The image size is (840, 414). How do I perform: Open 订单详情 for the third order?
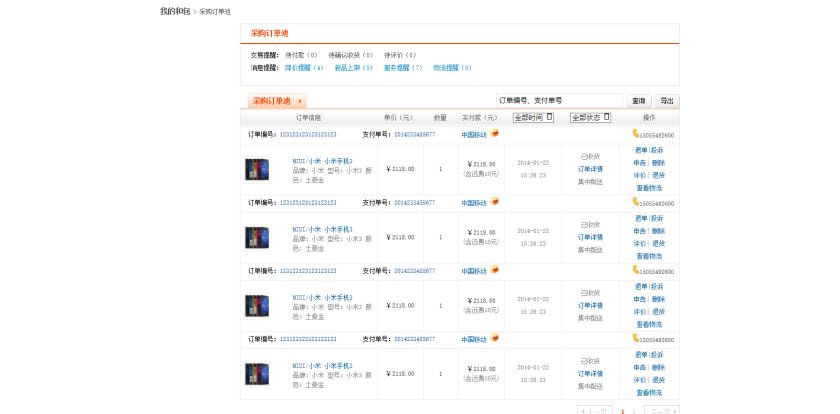coord(590,306)
